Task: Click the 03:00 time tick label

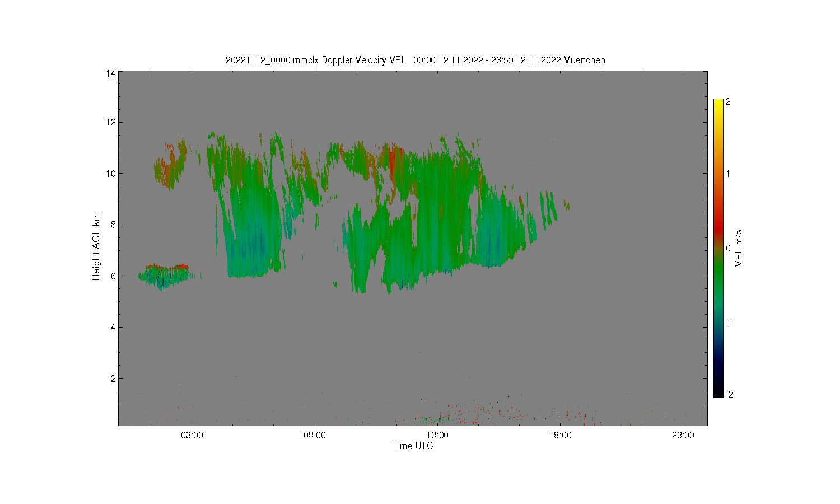Action: pyautogui.click(x=192, y=436)
